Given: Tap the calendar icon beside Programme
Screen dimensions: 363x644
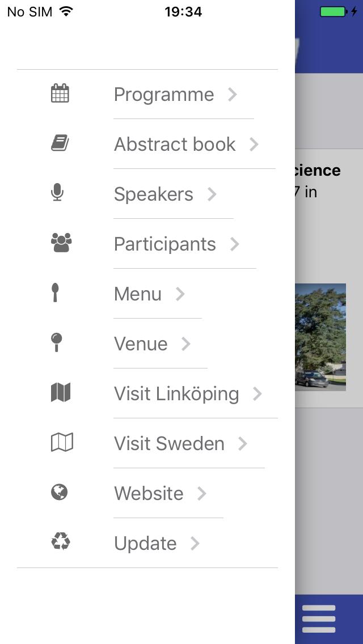Looking at the screenshot, I should (60, 94).
